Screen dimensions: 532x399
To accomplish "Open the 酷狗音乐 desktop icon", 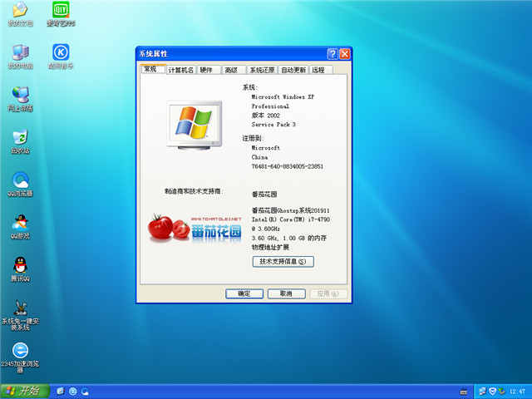I will pos(61,57).
